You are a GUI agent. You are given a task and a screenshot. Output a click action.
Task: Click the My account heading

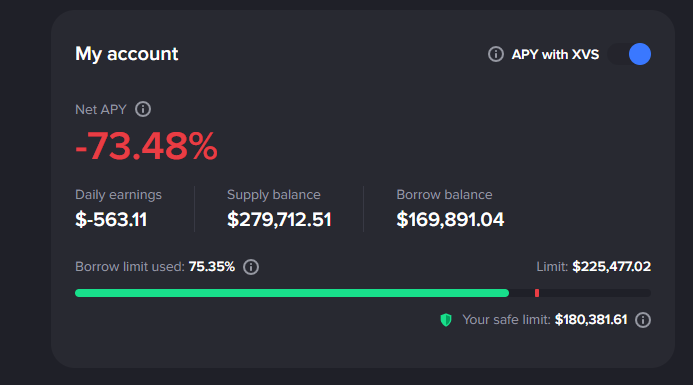coord(126,54)
